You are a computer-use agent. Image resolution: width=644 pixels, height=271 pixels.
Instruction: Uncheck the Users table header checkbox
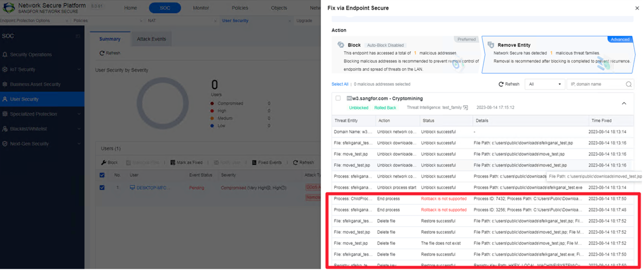coord(102,175)
